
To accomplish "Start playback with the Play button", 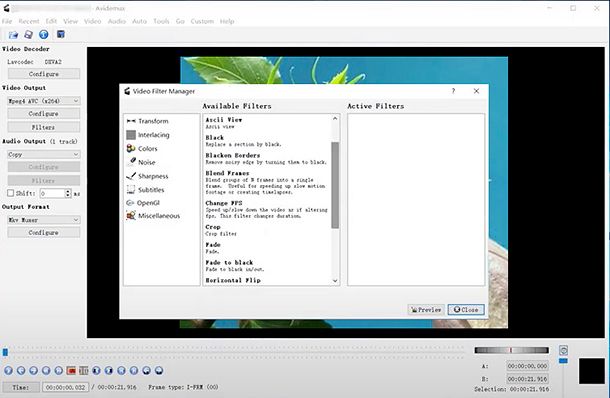I will 9,370.
